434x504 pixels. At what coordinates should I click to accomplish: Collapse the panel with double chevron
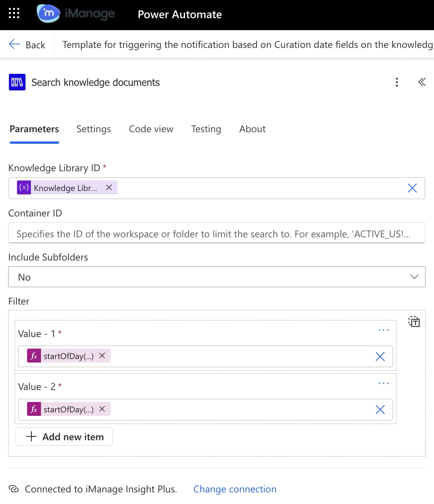tap(422, 82)
